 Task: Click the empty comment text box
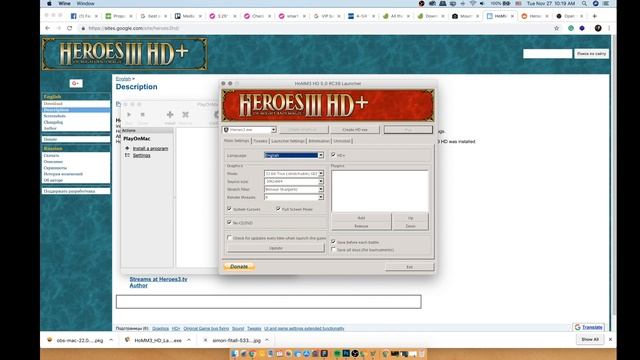coord(269,302)
